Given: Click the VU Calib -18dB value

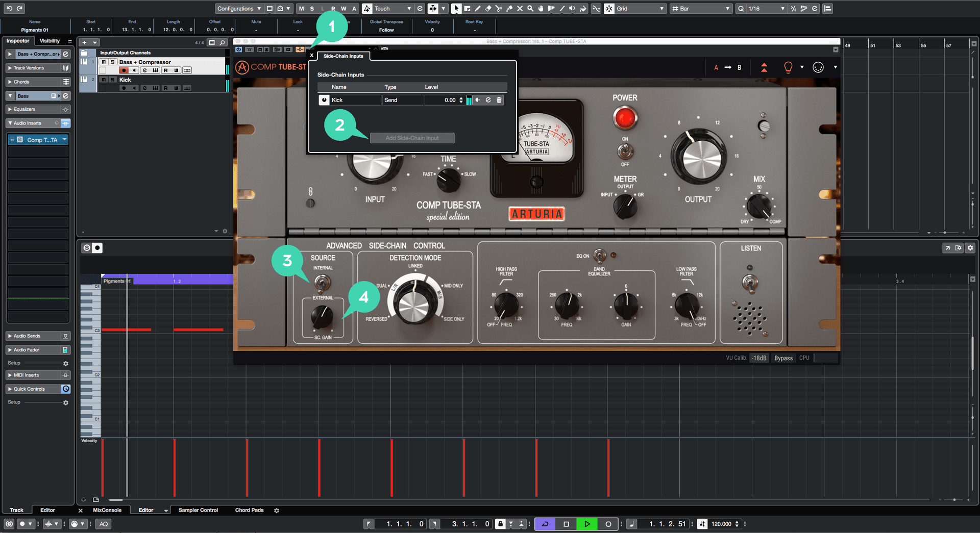Looking at the screenshot, I should coord(759,358).
